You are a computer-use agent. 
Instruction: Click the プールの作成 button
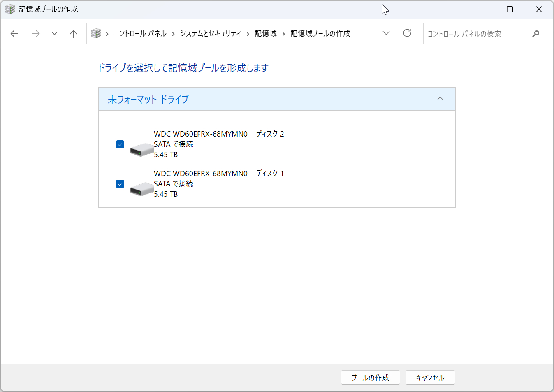click(371, 378)
